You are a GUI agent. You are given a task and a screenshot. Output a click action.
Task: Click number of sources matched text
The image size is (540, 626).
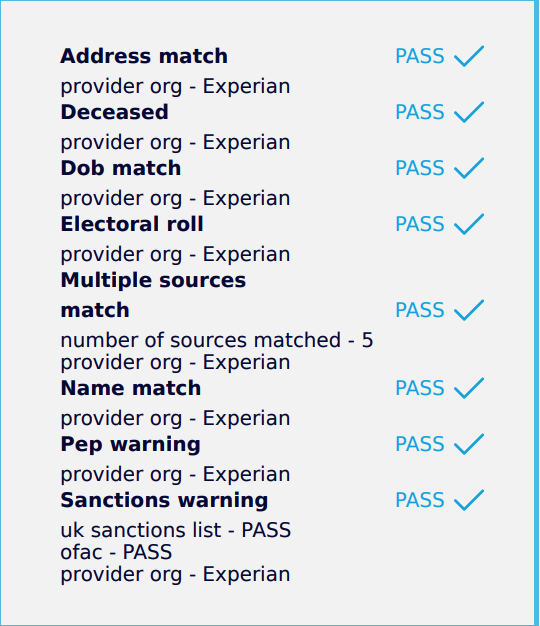pyautogui.click(x=217, y=341)
